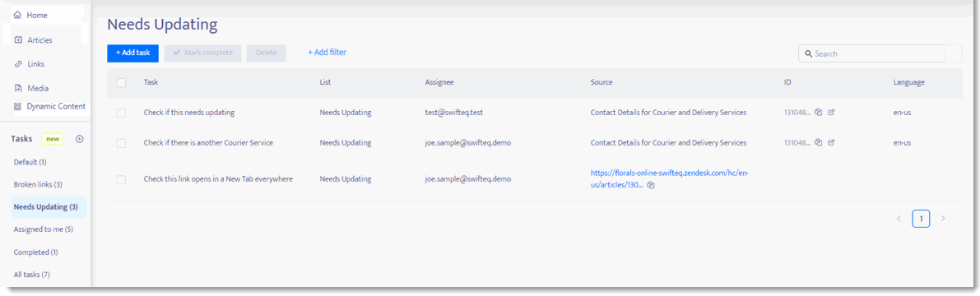This screenshot has width=980, height=296.
Task: Tick checkbox for 'another Courier Service' task
Action: 121,143
